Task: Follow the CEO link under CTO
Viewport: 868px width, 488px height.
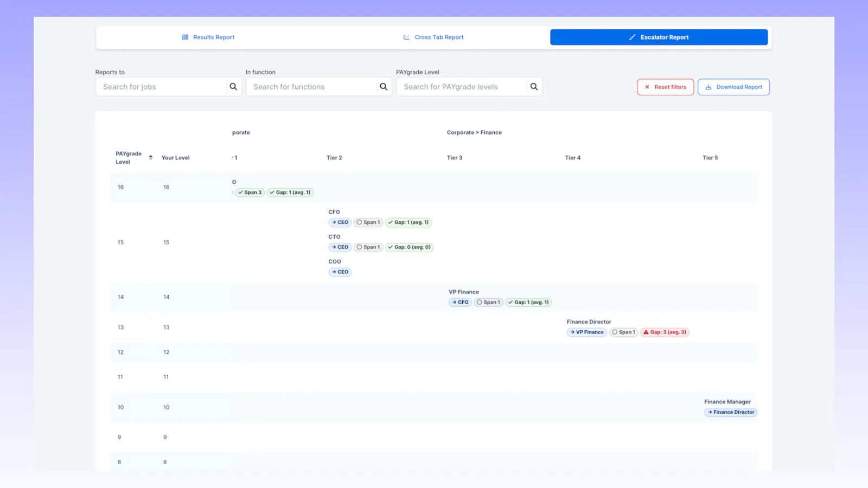Action: pyautogui.click(x=340, y=247)
